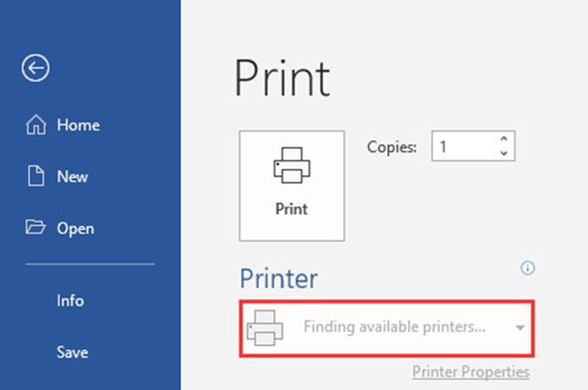The width and height of the screenshot is (588, 390).
Task: Click the printer information icon
Action: point(527,268)
